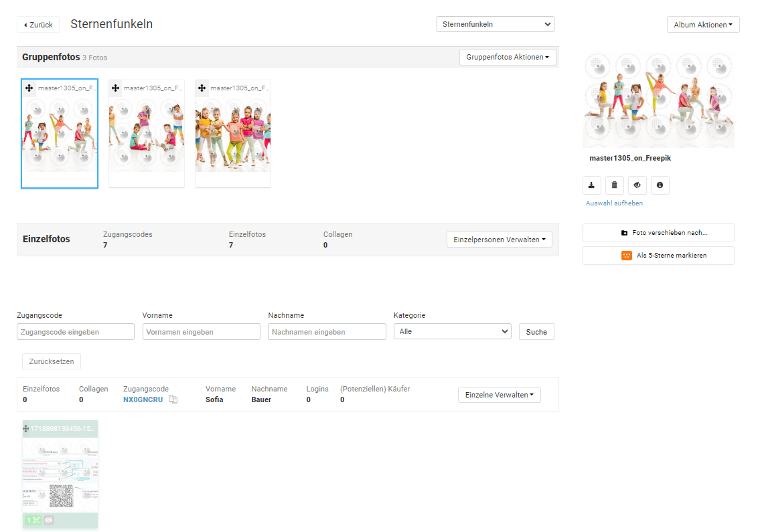
Task: Click the move handle on first group photo
Action: 29,88
